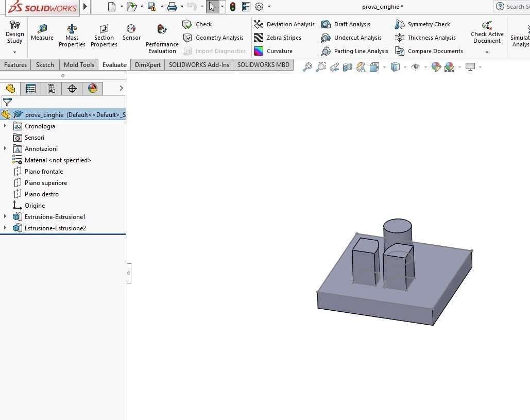Expand Estrusione-Estrusione1 feature

click(x=5, y=216)
